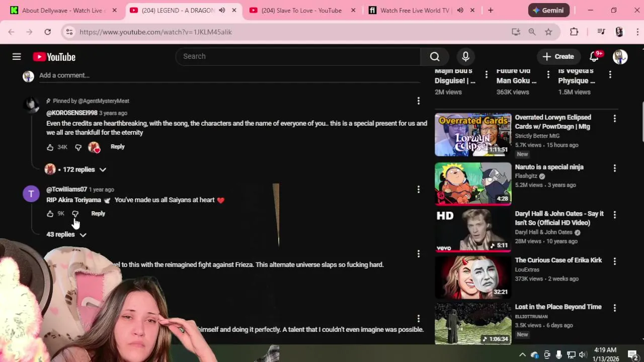
Task: Reload the current page
Action: click(47, 32)
